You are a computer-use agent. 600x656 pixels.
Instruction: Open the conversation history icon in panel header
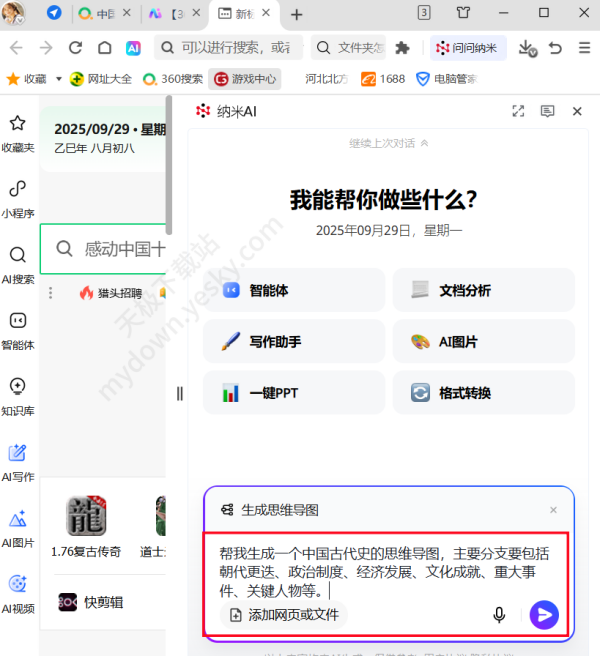(x=547, y=112)
